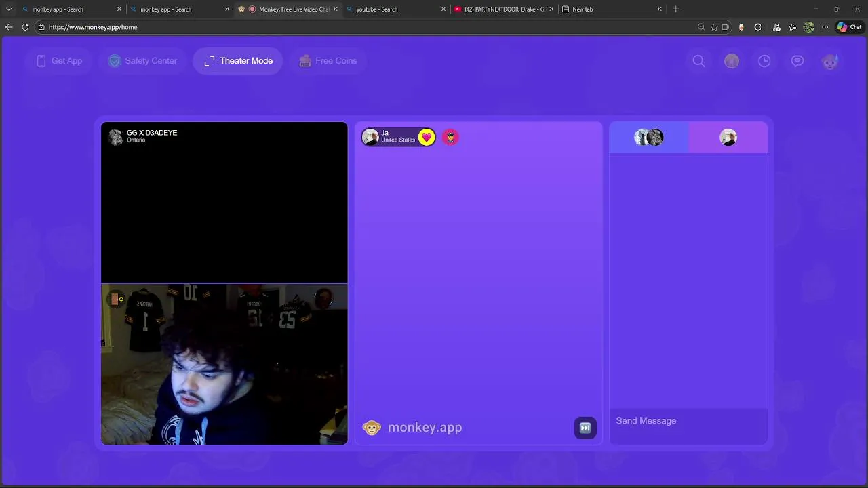Open the browser profile avatar
Viewport: 868px width, 488px height.
coord(809,27)
